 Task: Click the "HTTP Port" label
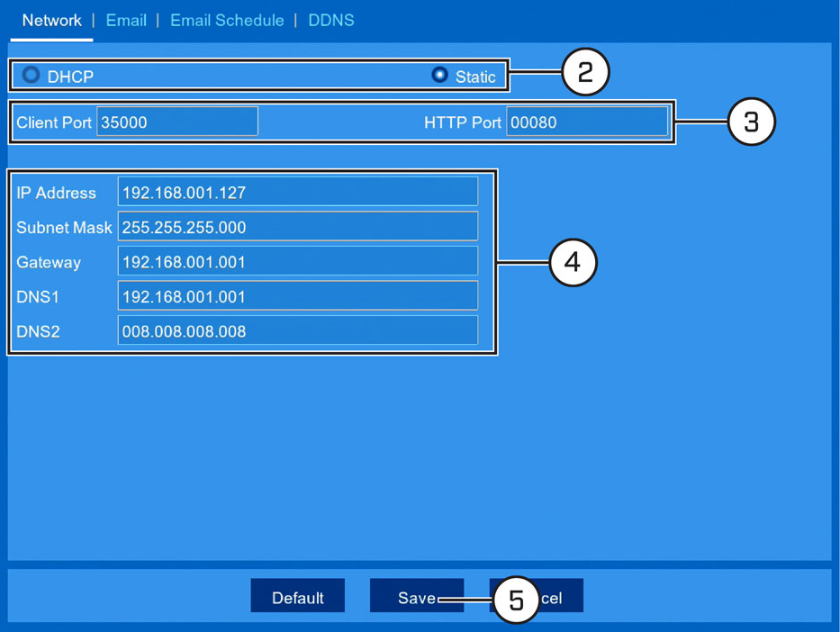(x=463, y=122)
